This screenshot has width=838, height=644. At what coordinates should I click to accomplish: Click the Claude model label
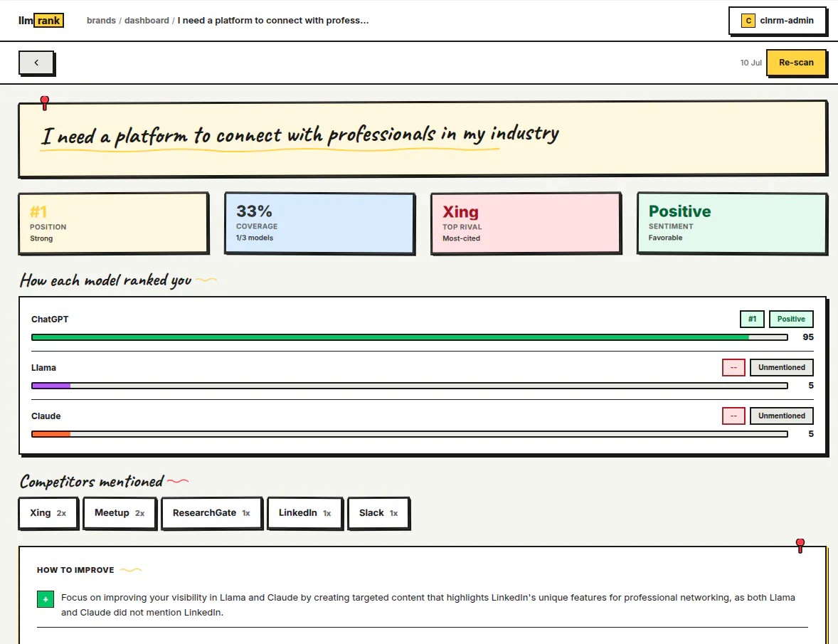click(46, 416)
